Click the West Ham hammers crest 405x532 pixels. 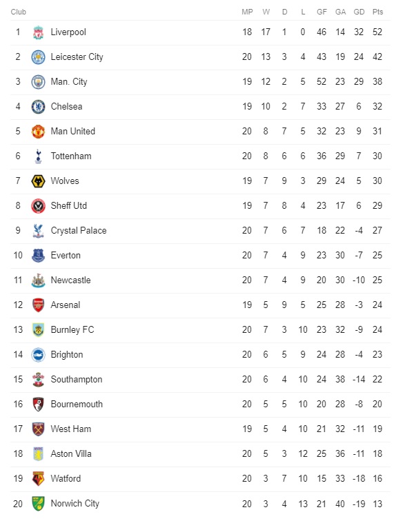[x=38, y=429]
